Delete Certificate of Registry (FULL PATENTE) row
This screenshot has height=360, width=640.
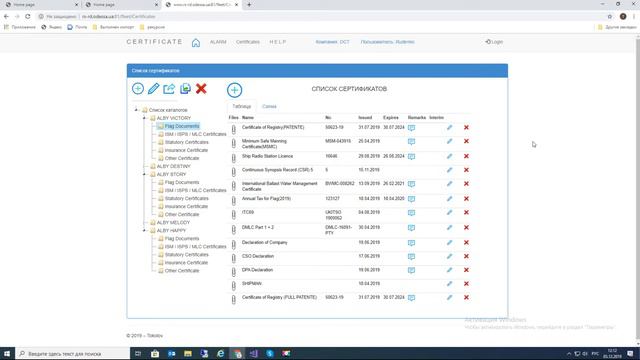[x=466, y=298]
